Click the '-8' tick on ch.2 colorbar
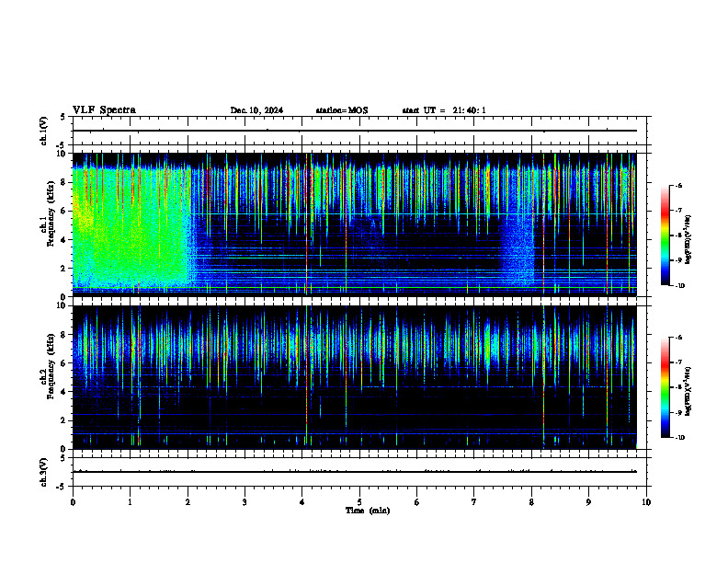The height and width of the screenshot is (563, 728). [x=678, y=387]
